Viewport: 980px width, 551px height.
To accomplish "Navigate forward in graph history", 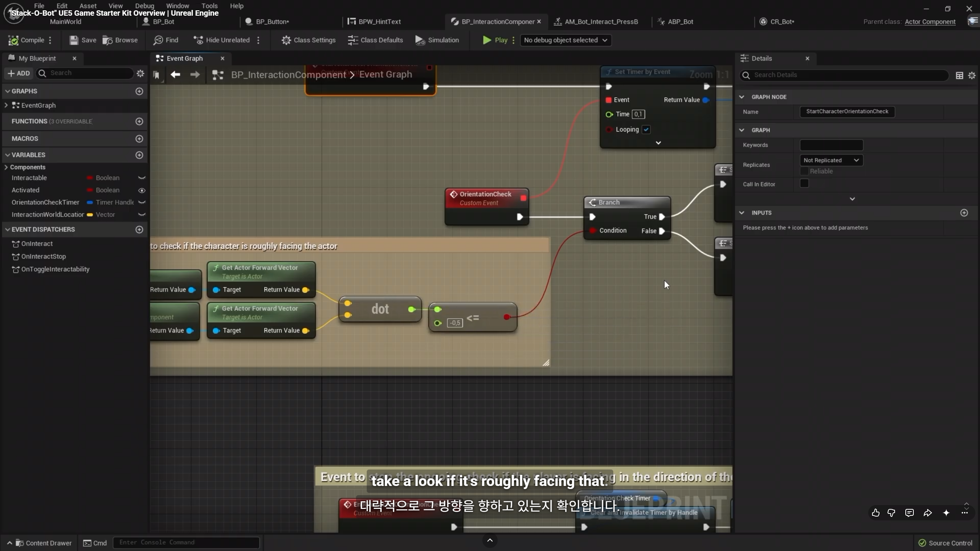I will pos(195,75).
